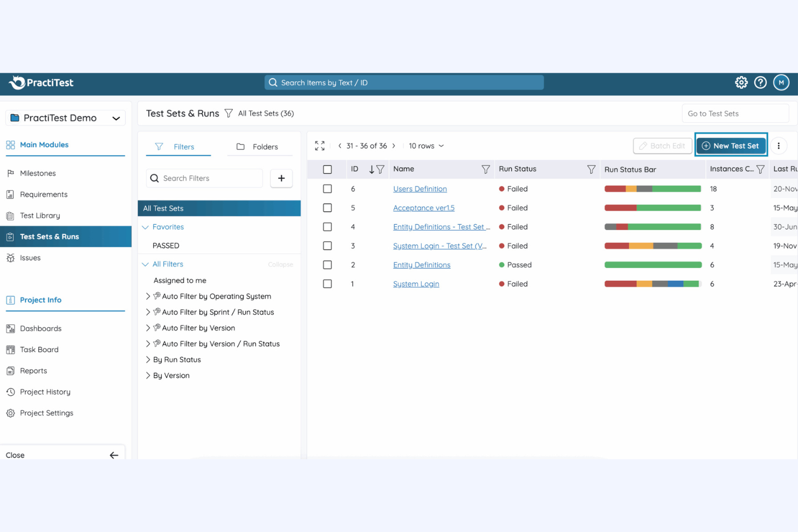Check the checkbox for System Login row
The height and width of the screenshot is (532, 798).
(327, 284)
